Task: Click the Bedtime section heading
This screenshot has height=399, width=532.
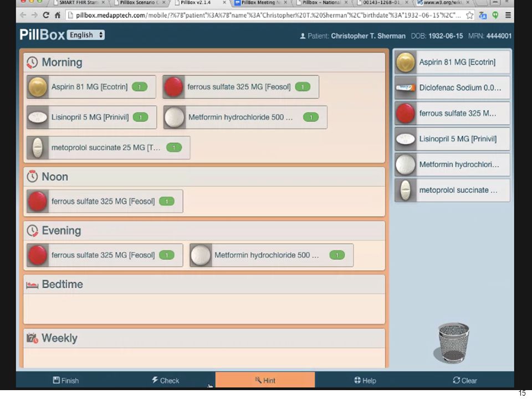Action: point(63,284)
